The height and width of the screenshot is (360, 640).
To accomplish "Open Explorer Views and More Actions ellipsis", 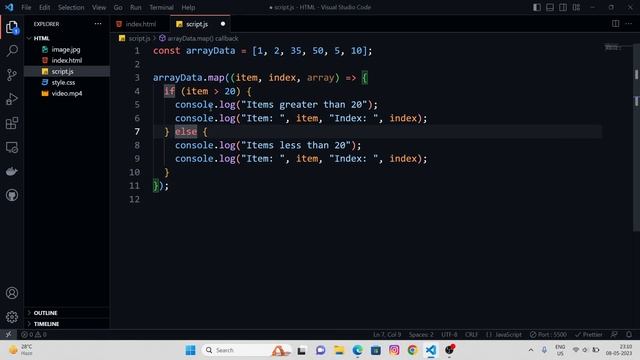I will [98, 24].
